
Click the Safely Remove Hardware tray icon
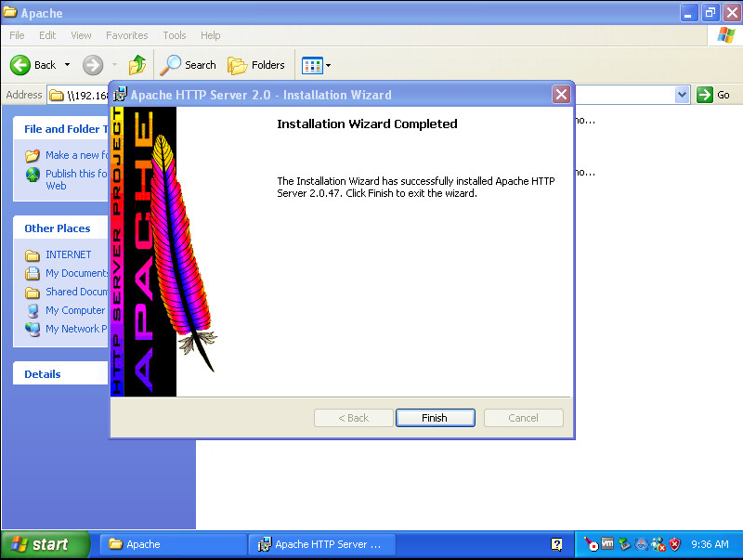pos(624,544)
